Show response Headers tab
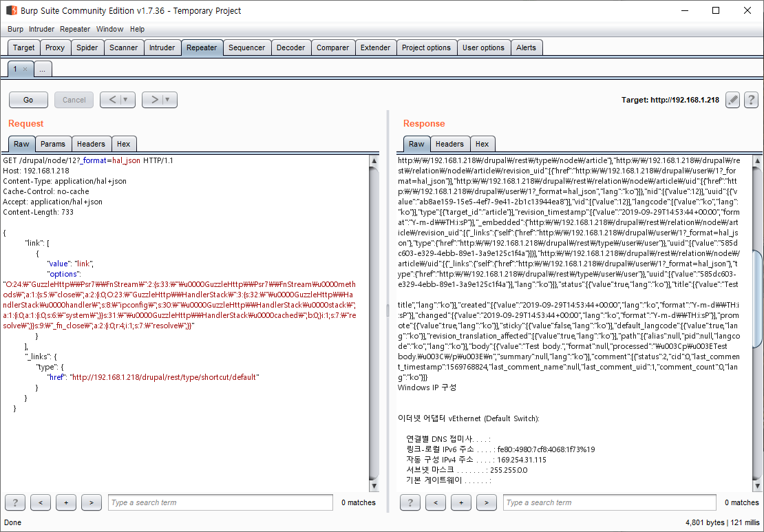 click(x=449, y=144)
